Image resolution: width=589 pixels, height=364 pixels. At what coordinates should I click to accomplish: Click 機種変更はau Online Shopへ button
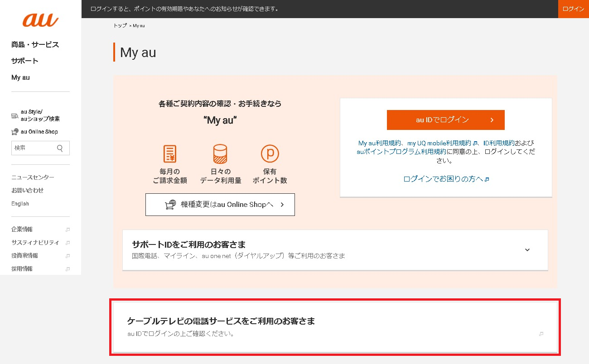tap(220, 205)
